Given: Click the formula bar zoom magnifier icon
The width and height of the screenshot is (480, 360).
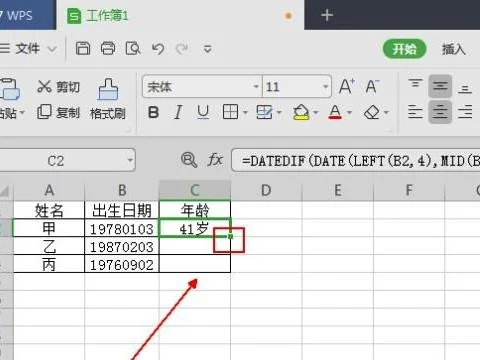Looking at the screenshot, I should 189,160.
